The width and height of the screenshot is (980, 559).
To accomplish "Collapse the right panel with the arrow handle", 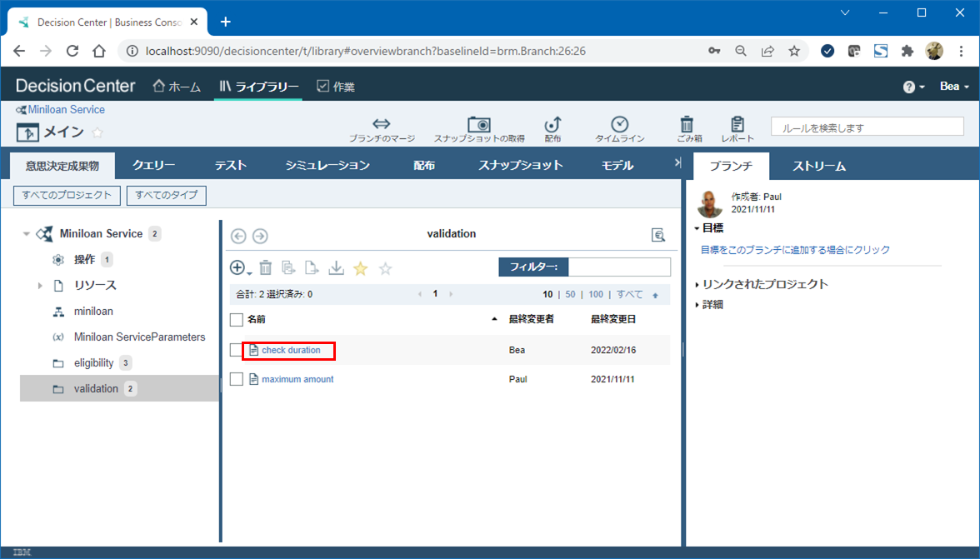I will click(677, 163).
